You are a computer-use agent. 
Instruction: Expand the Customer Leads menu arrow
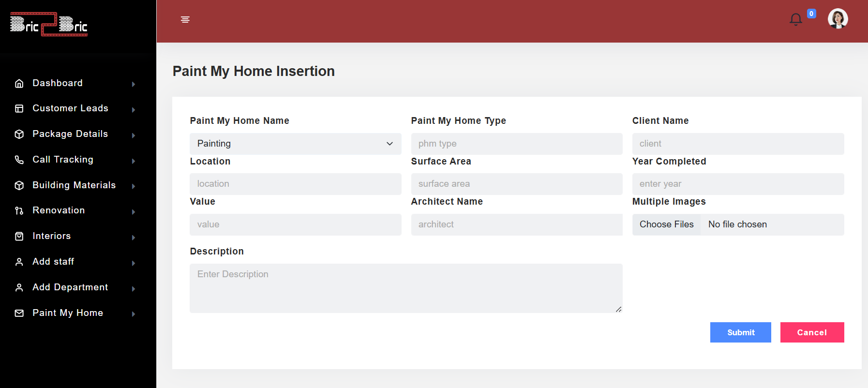(x=134, y=110)
